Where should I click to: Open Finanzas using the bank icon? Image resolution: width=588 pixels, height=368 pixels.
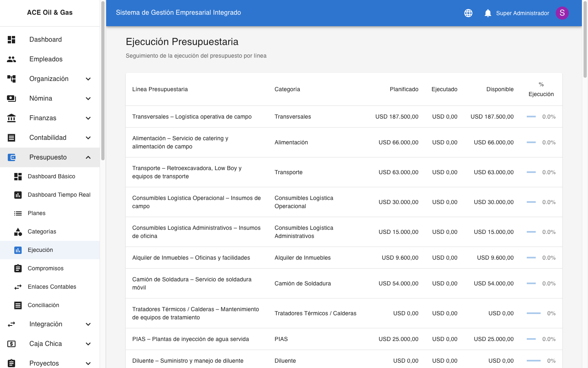tap(11, 118)
